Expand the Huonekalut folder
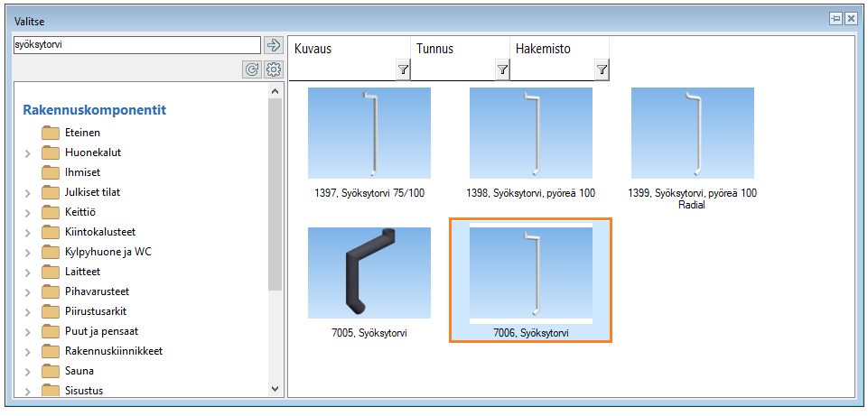 [x=28, y=153]
